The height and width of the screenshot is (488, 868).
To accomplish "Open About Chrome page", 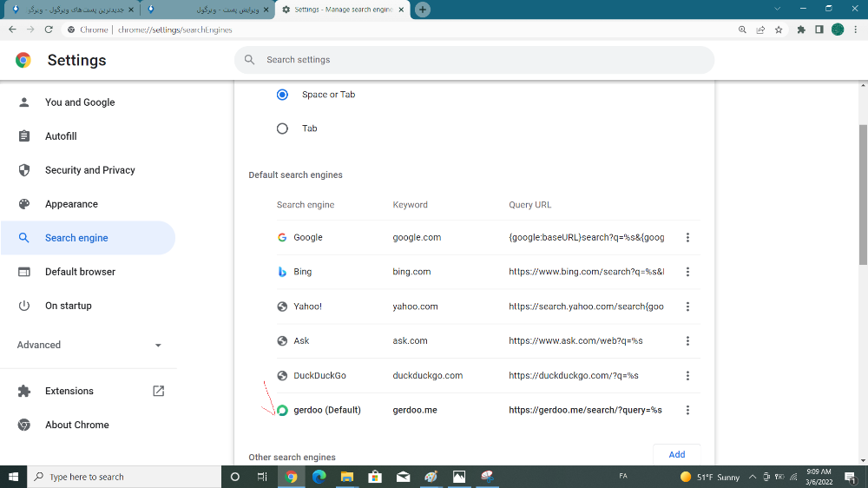I will pos(77,425).
